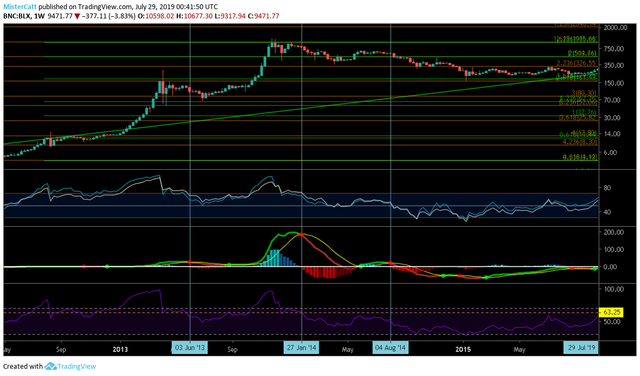This screenshot has height=376, width=640.
Task: Select the 03 Jun '13 date marker
Action: (190, 348)
